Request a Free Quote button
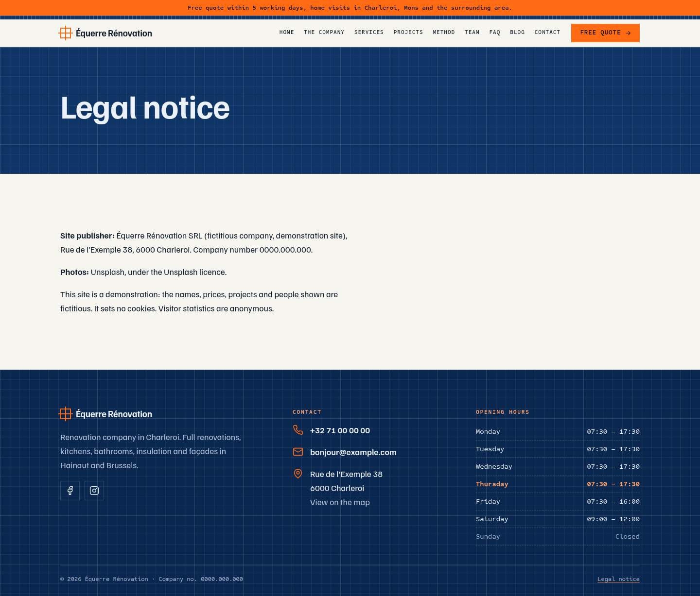 click(605, 33)
